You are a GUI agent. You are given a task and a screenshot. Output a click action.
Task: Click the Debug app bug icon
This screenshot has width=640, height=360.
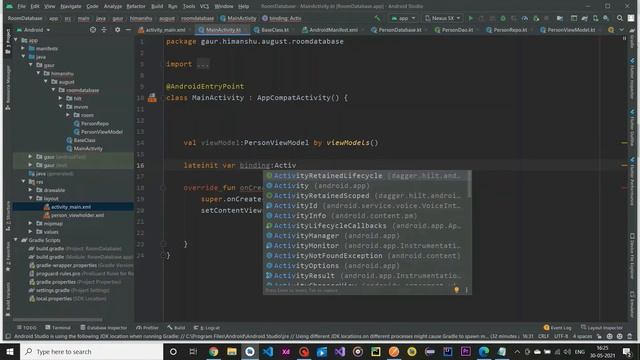point(503,18)
